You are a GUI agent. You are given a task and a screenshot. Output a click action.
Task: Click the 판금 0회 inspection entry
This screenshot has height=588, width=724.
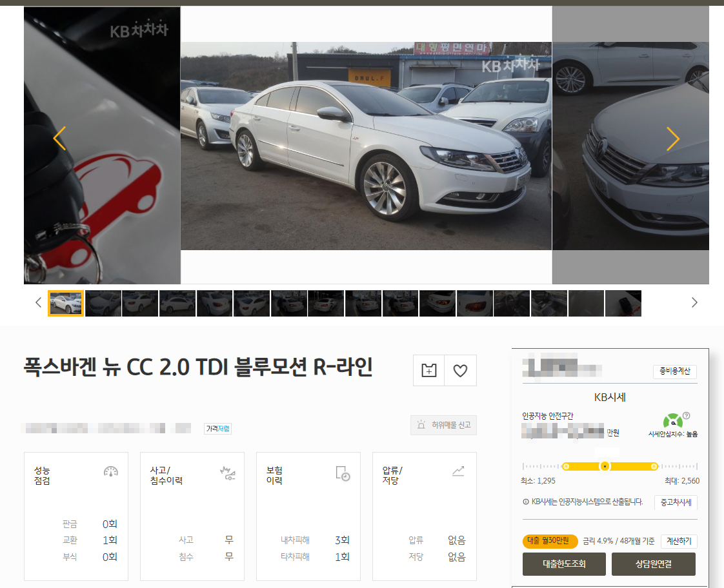click(x=90, y=524)
